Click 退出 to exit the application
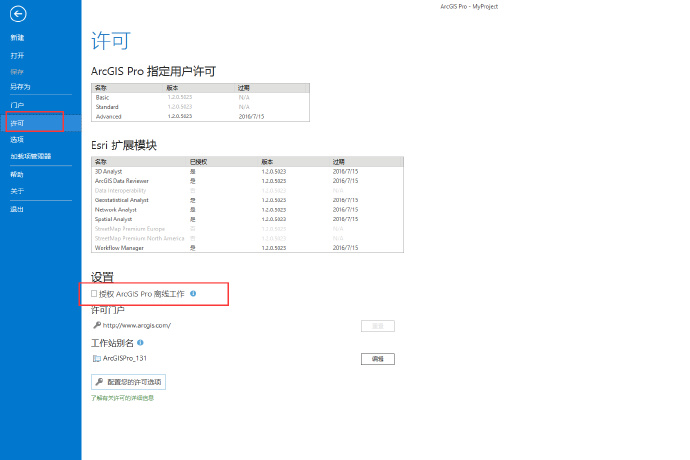The height and width of the screenshot is (460, 690). click(x=17, y=209)
